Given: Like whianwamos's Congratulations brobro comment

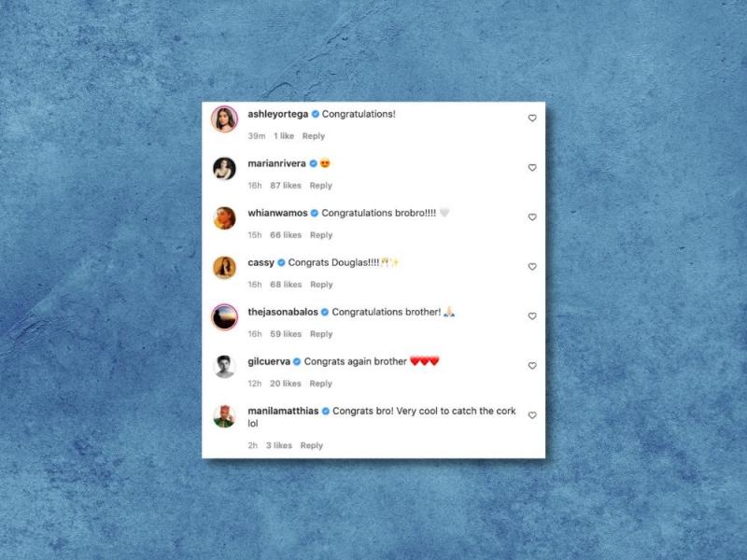Looking at the screenshot, I should point(532,217).
